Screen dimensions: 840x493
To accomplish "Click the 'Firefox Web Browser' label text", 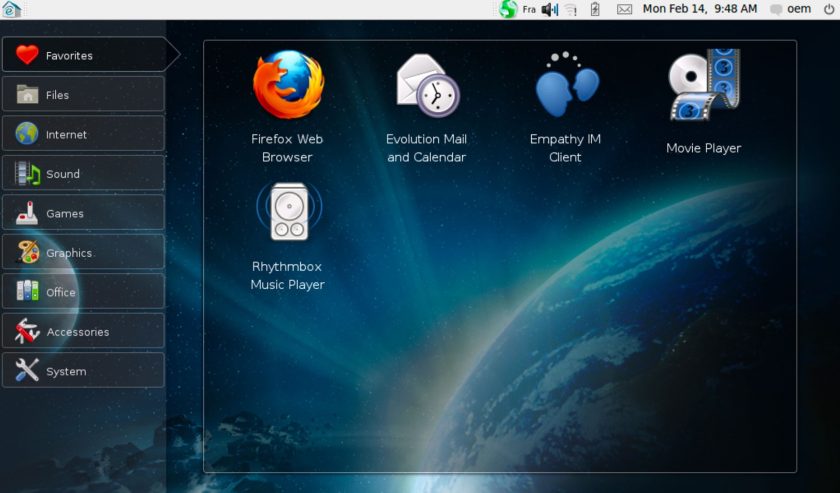I will click(x=287, y=148).
